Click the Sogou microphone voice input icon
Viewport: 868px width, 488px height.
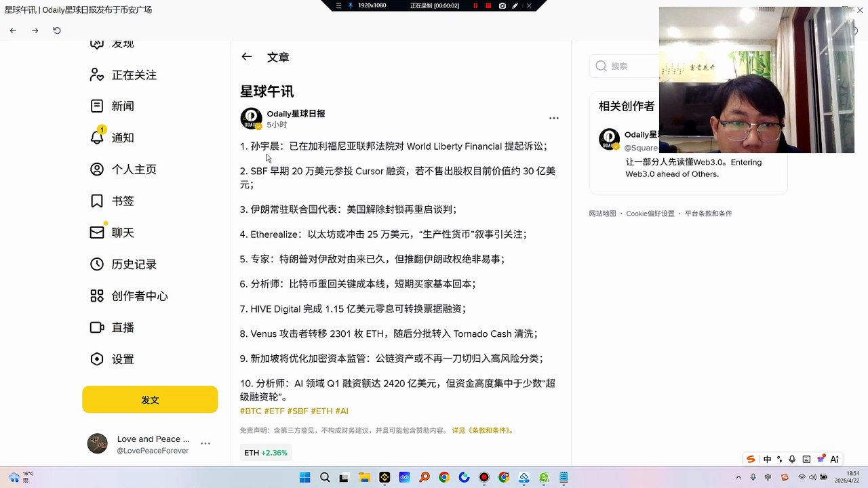click(x=792, y=459)
